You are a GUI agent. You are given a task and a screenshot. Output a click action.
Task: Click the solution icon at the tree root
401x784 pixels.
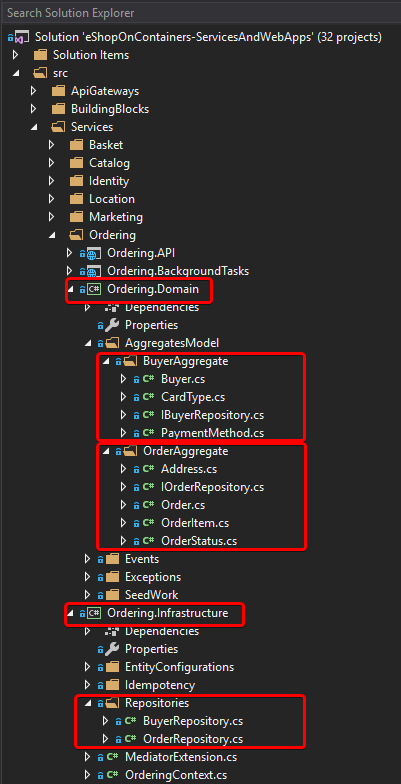tap(22, 38)
